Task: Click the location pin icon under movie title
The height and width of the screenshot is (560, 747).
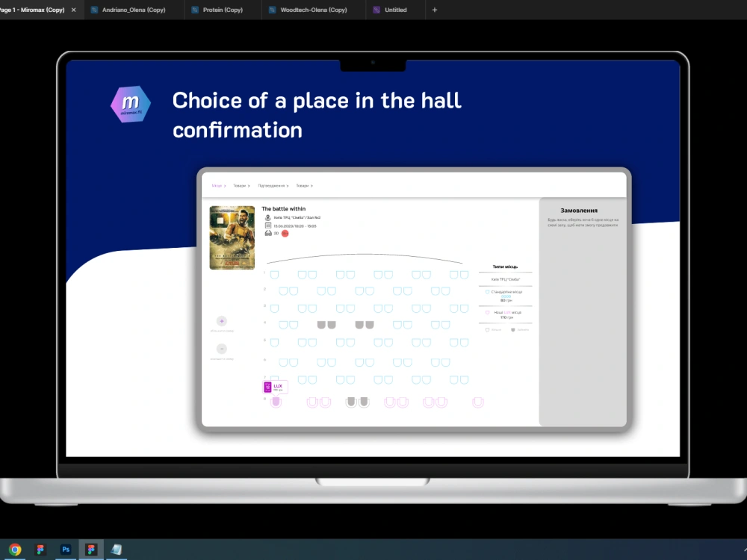Action: [x=267, y=217]
